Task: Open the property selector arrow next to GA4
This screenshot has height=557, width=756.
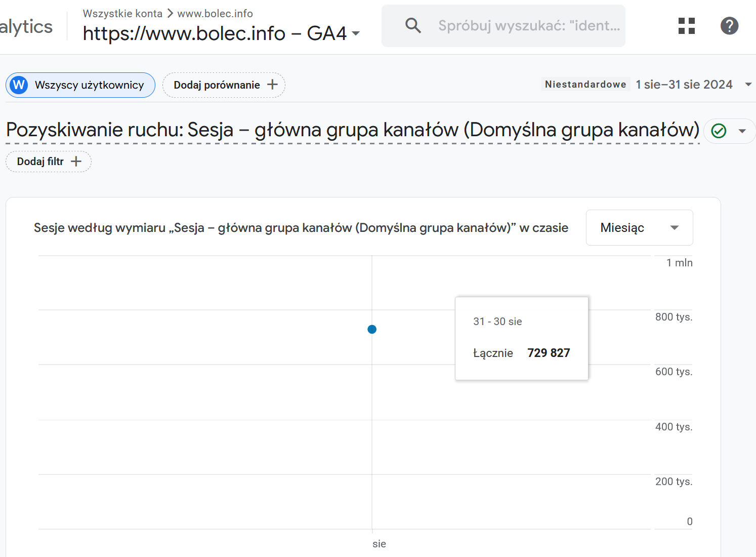Action: [356, 34]
